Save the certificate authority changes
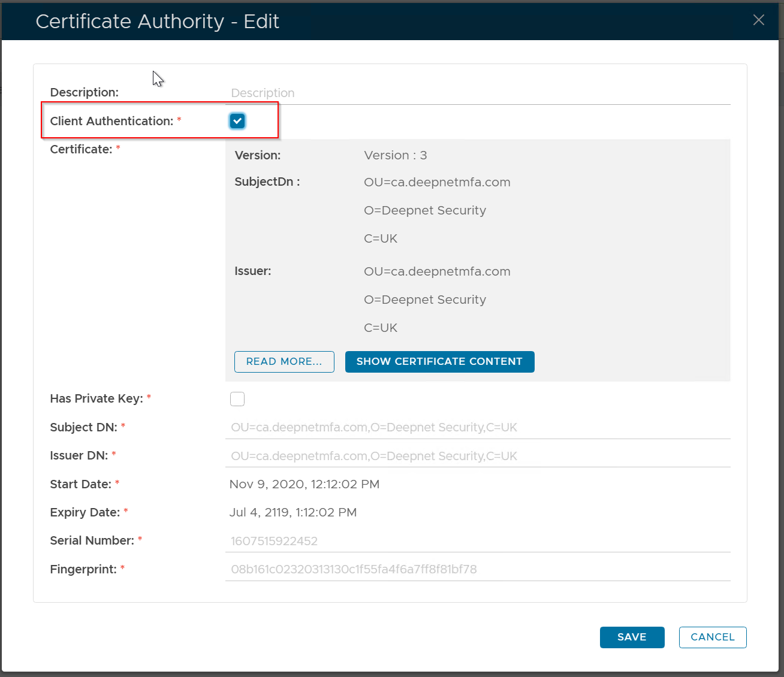The image size is (784, 677). (x=632, y=637)
